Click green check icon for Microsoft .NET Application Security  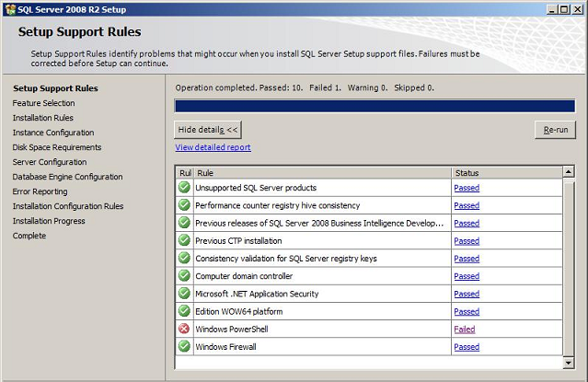tap(184, 294)
